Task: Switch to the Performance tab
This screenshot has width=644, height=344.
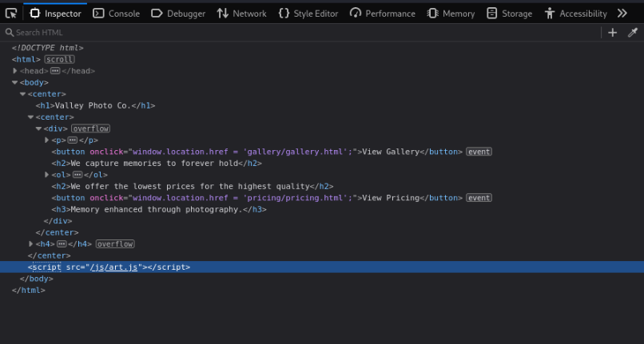Action: 383,14
